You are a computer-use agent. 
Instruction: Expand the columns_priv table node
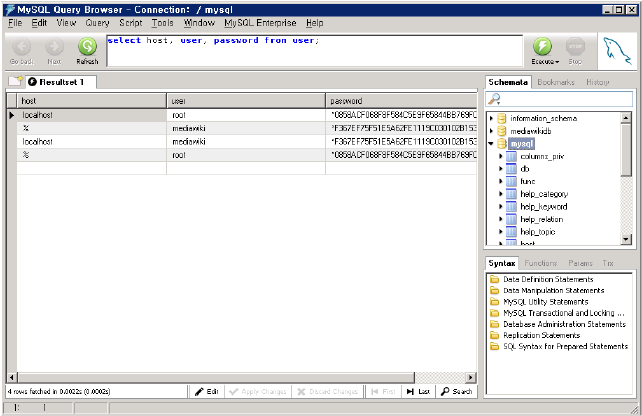[501, 157]
